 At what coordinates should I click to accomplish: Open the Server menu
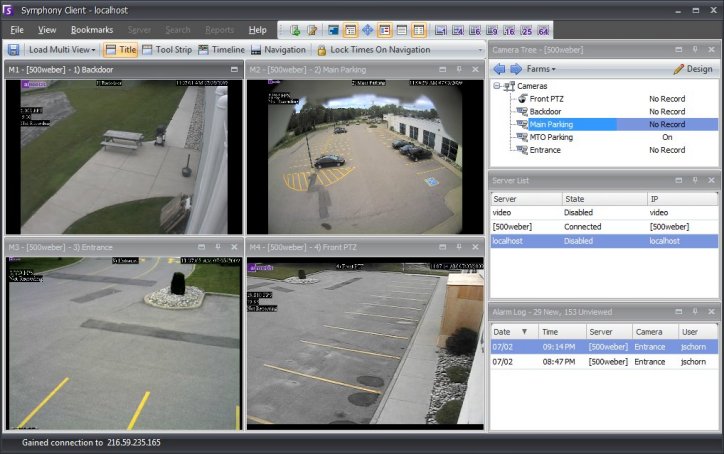(x=139, y=30)
